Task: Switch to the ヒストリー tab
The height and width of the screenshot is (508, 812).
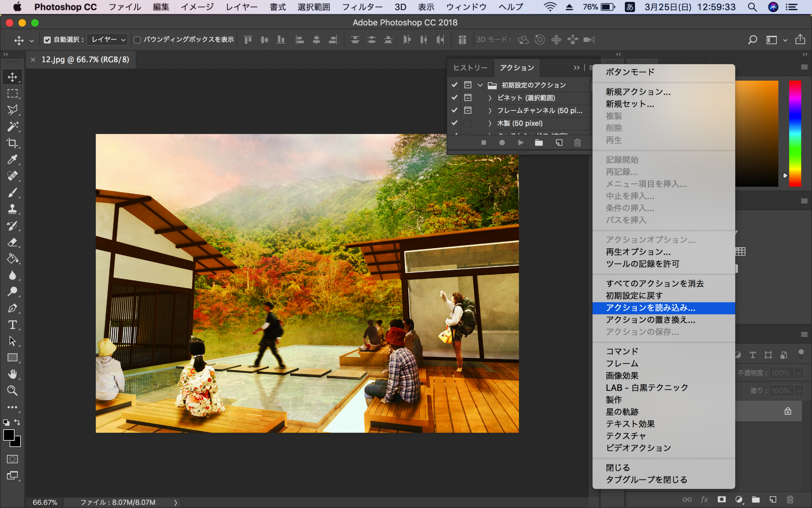Action: pyautogui.click(x=470, y=68)
